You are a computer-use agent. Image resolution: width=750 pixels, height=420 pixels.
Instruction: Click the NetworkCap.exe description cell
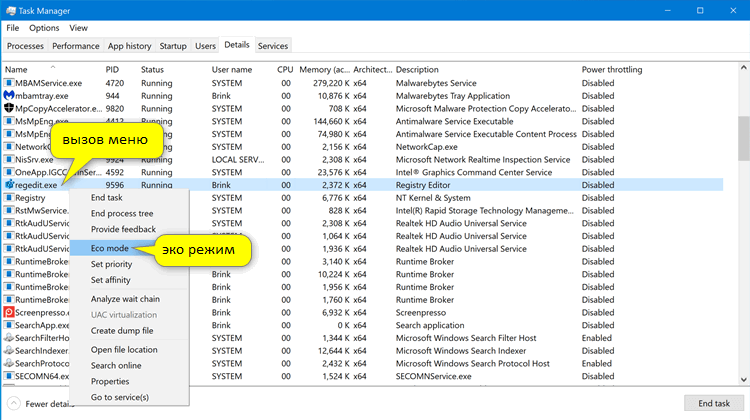coord(426,147)
